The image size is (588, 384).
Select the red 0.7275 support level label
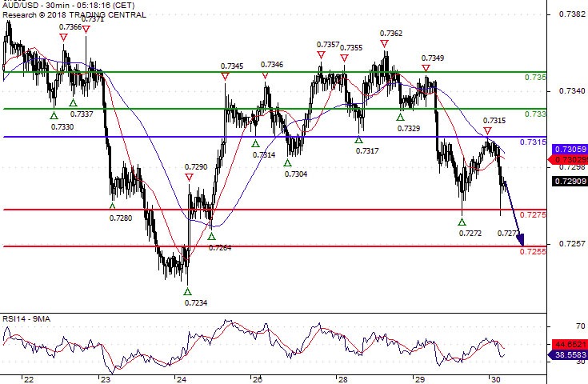[533, 215]
